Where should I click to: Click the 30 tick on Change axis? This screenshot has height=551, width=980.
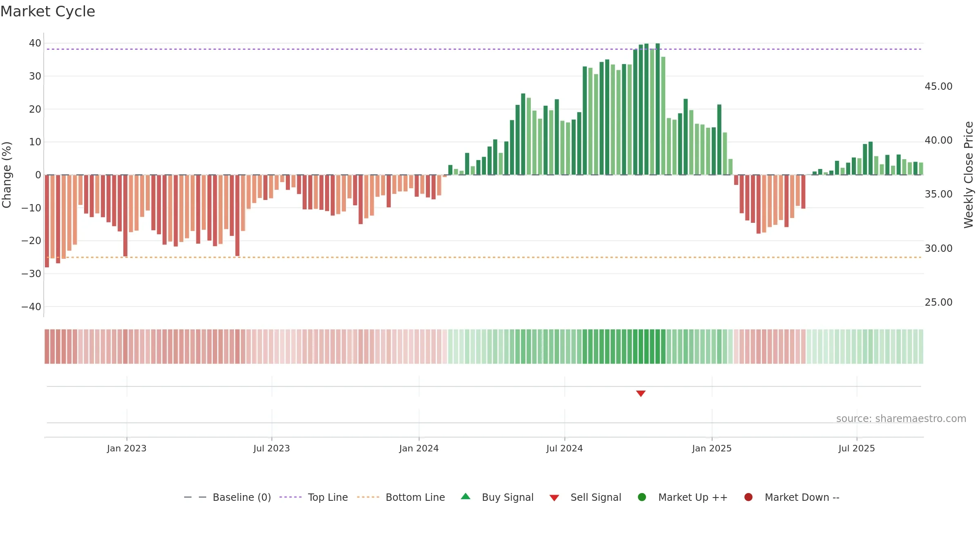[35, 76]
